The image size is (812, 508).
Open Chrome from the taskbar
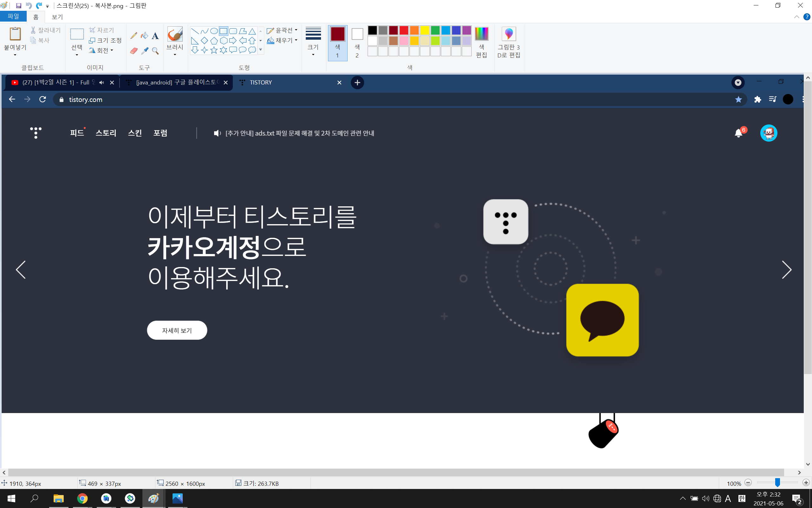point(82,498)
